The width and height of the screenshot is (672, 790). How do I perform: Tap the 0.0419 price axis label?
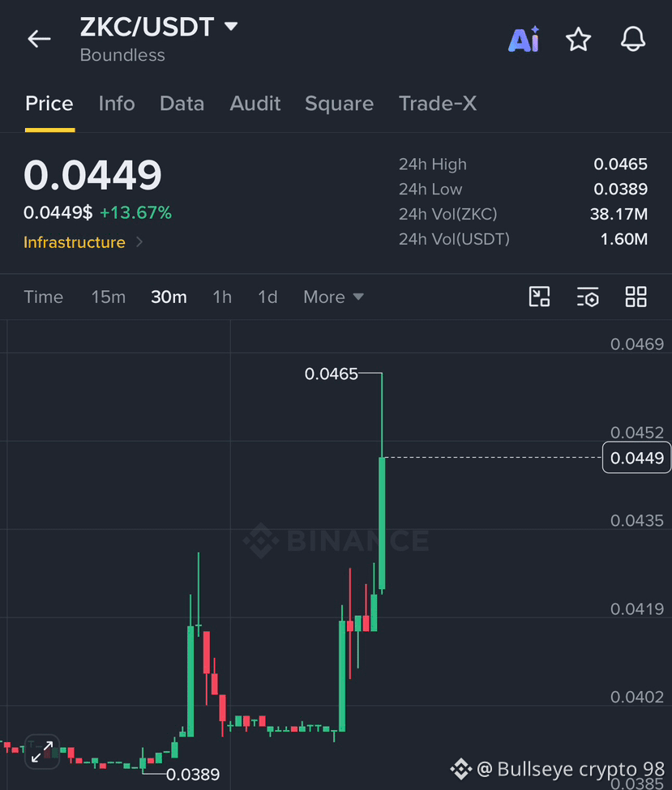(637, 609)
